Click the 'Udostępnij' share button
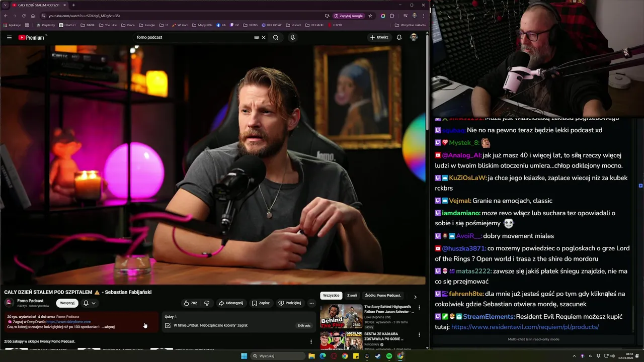Screen dimensions: 644x362 click(231, 303)
